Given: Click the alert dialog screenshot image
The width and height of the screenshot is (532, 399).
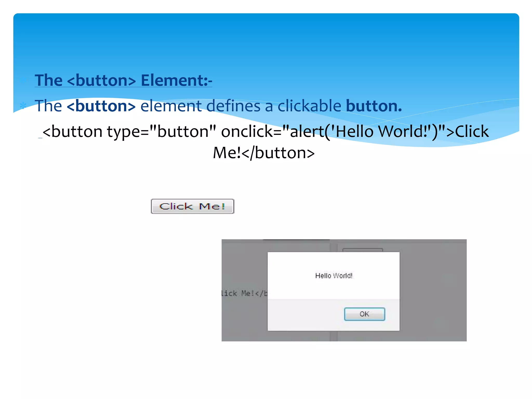Looking at the screenshot, I should tap(344, 290).
